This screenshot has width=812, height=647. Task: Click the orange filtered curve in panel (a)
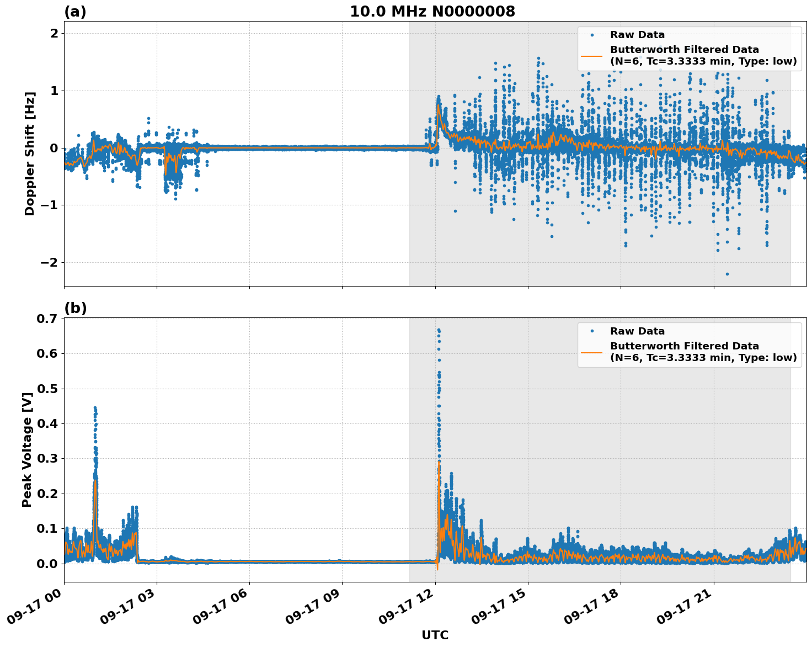click(x=276, y=147)
